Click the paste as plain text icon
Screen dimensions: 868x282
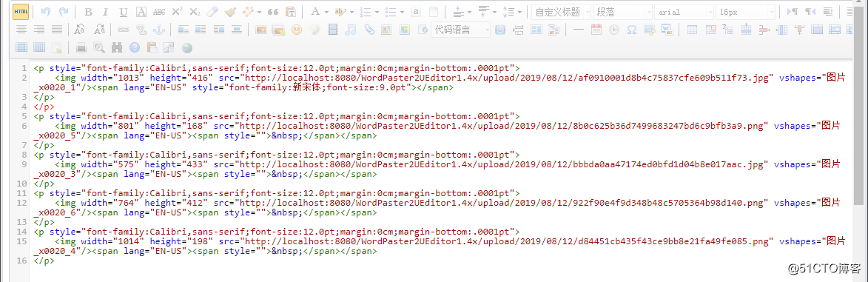click(290, 12)
